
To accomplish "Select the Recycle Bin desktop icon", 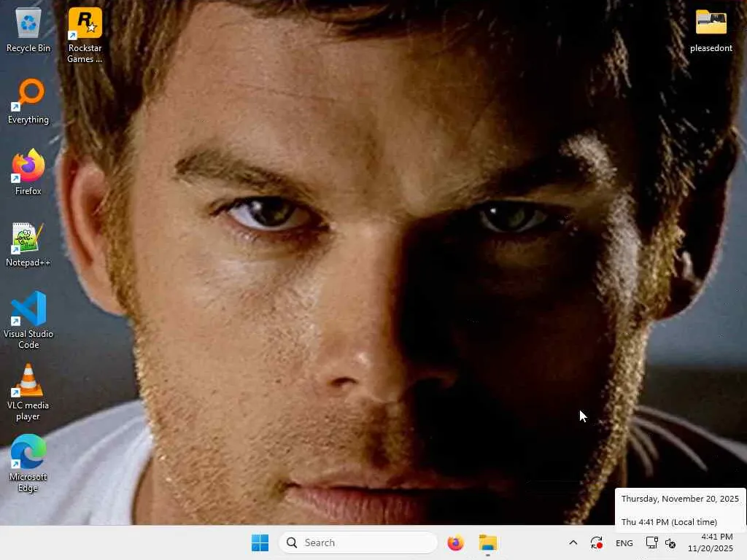I will point(28,30).
